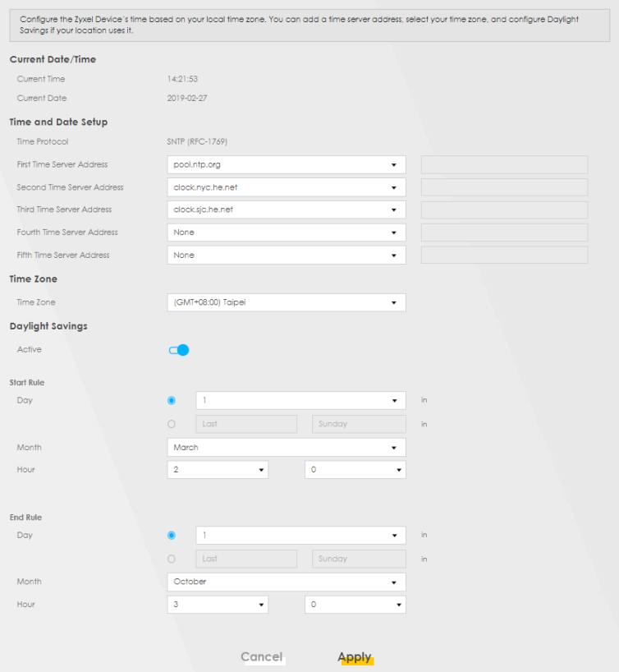Toggle the Daylight Savings Active switch
This screenshot has height=672, width=619.
coord(179,350)
